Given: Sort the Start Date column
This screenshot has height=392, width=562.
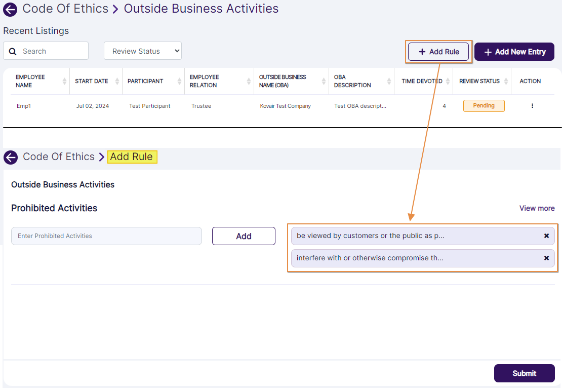Looking at the screenshot, I should (116, 81).
